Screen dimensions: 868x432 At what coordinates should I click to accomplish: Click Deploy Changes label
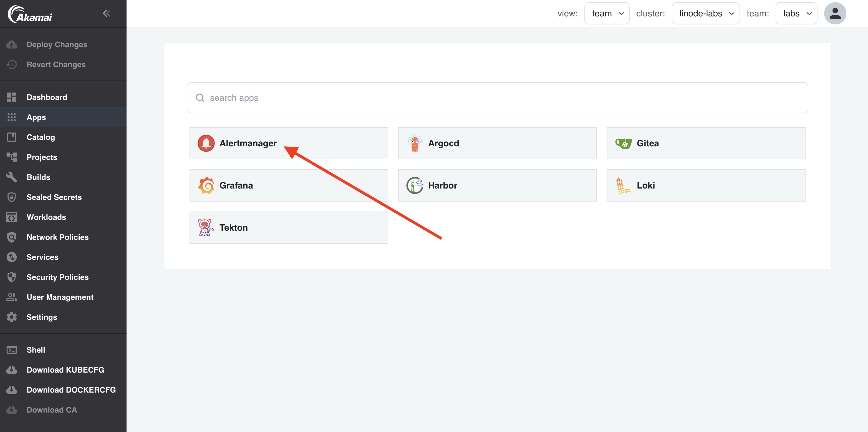click(x=57, y=44)
